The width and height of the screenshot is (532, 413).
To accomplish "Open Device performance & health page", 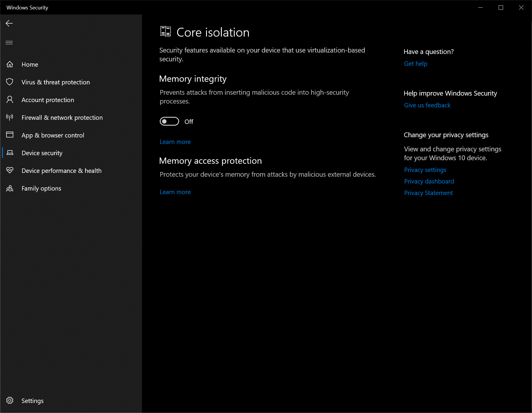I will (71, 171).
